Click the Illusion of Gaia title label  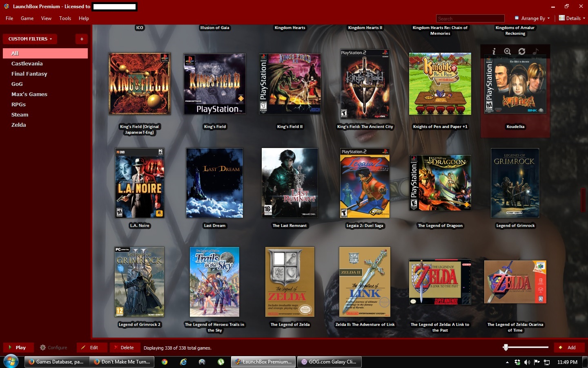215,28
